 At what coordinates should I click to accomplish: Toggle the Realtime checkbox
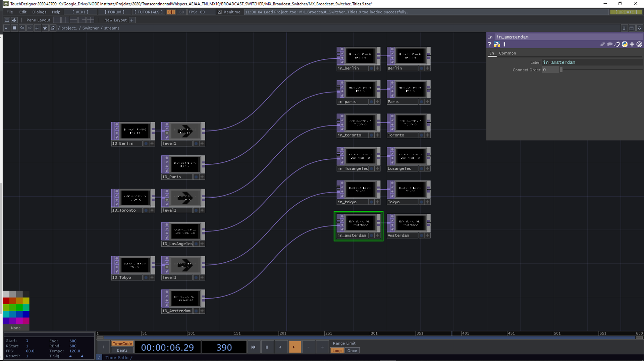[x=220, y=12]
